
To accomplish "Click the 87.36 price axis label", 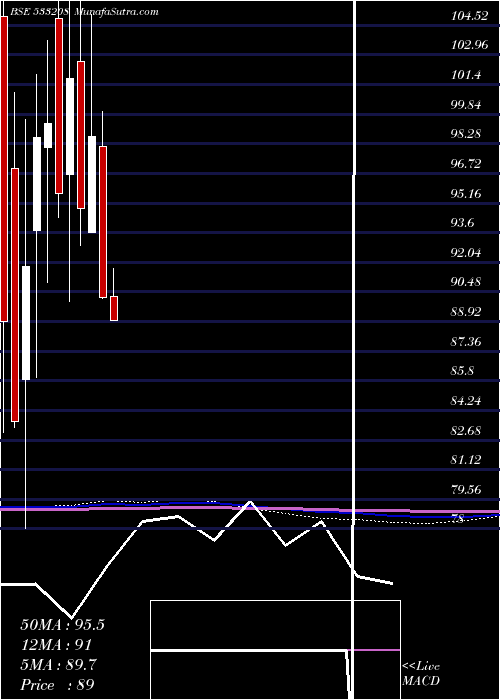I will [x=466, y=342].
